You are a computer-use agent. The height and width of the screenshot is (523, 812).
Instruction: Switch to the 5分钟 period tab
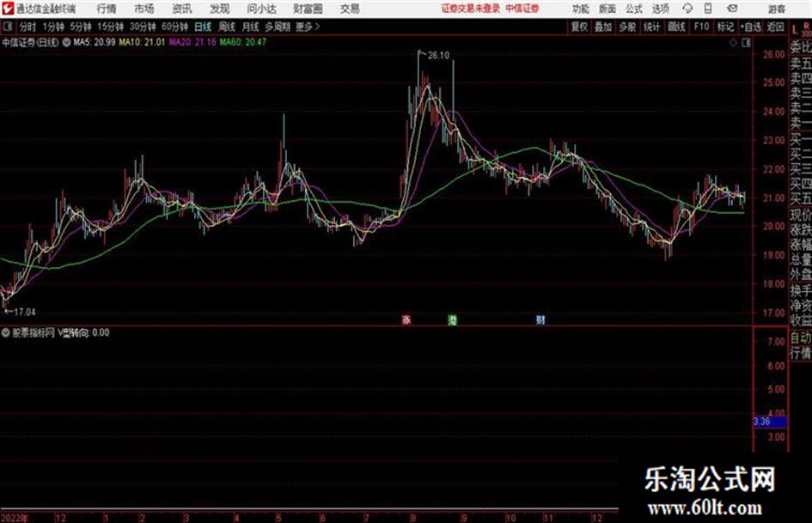(x=80, y=27)
